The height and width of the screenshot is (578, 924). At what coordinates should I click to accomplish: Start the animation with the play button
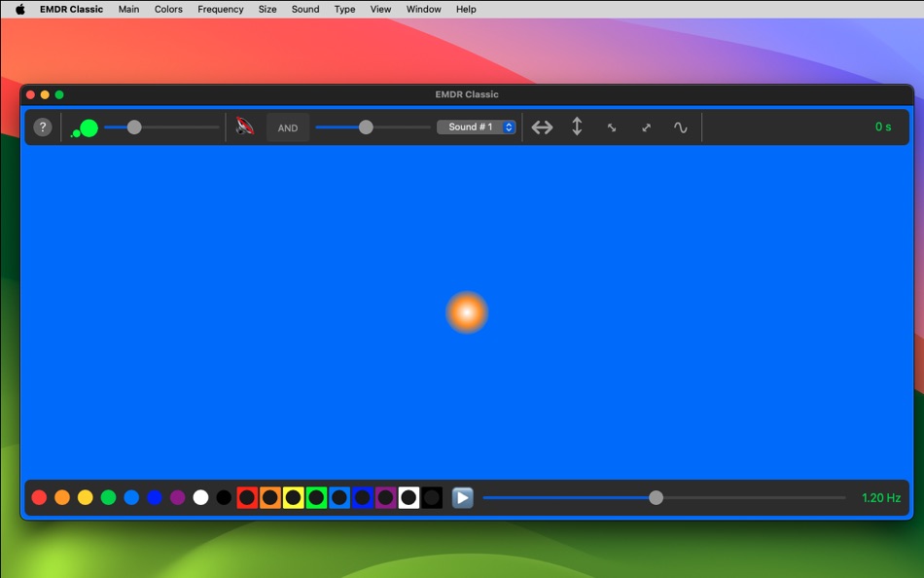click(462, 497)
